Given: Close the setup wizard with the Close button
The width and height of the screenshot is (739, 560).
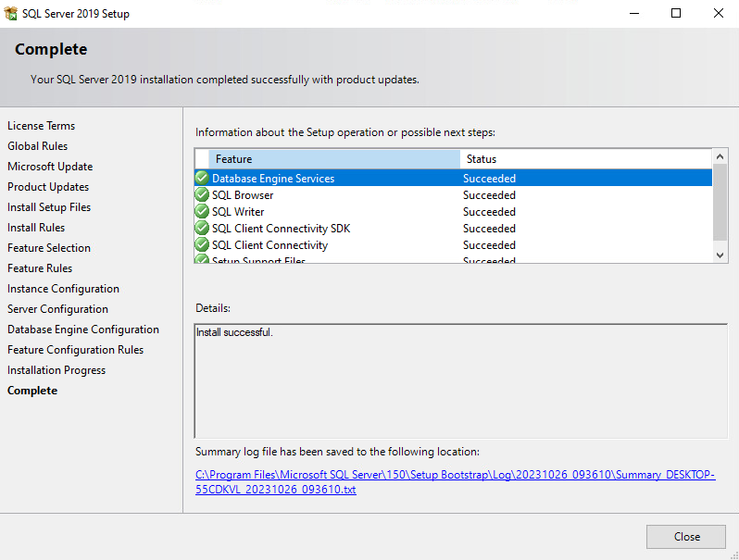Looking at the screenshot, I should pos(685,537).
